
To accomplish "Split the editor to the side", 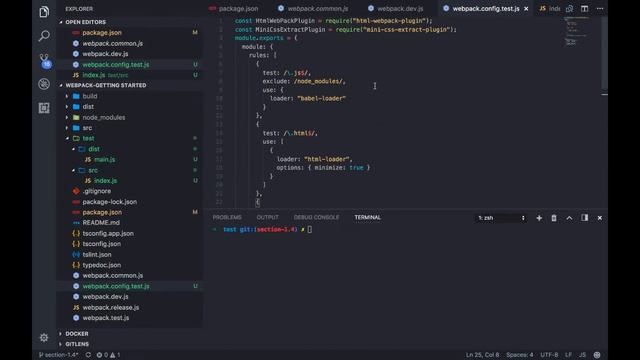I will (x=584, y=9).
